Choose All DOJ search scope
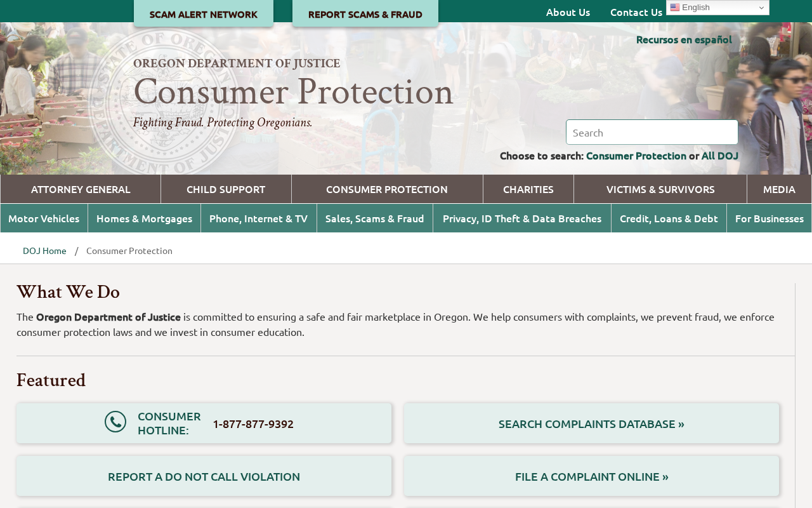This screenshot has height=508, width=812. coord(720,156)
